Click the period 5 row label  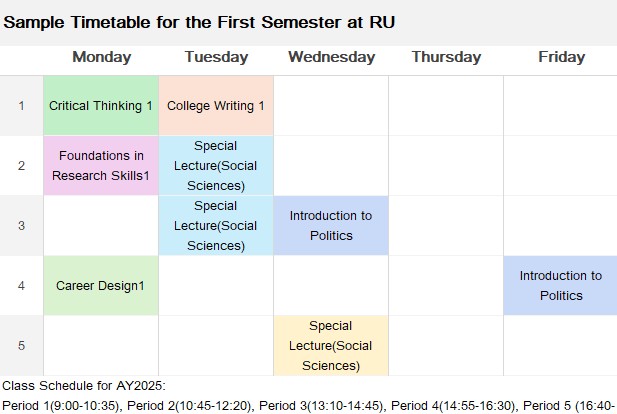(22, 346)
